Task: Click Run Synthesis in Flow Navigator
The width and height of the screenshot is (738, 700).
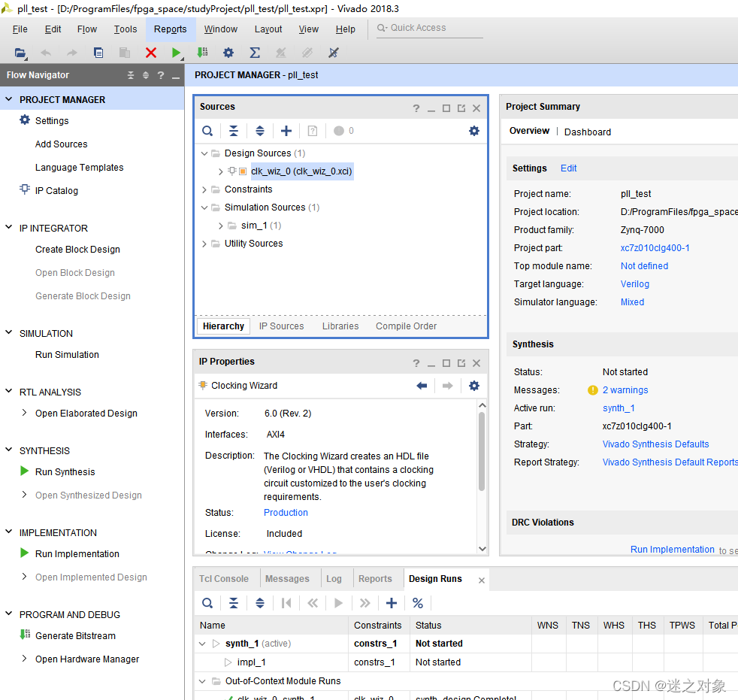Action: [65, 471]
